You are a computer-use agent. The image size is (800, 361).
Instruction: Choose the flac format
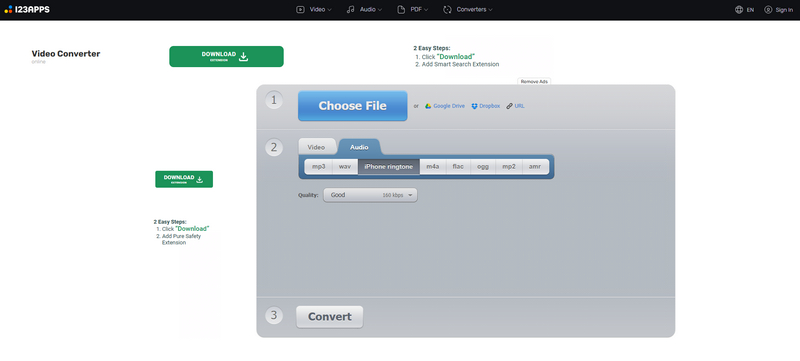[x=458, y=167]
